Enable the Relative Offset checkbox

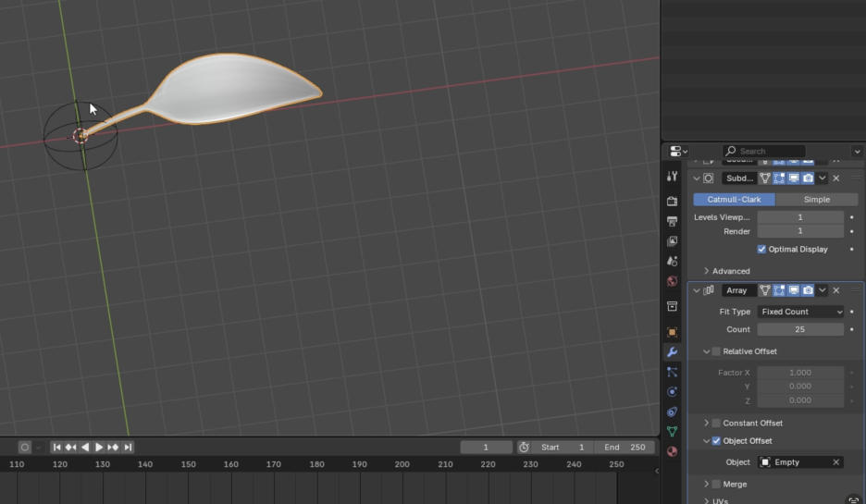716,351
